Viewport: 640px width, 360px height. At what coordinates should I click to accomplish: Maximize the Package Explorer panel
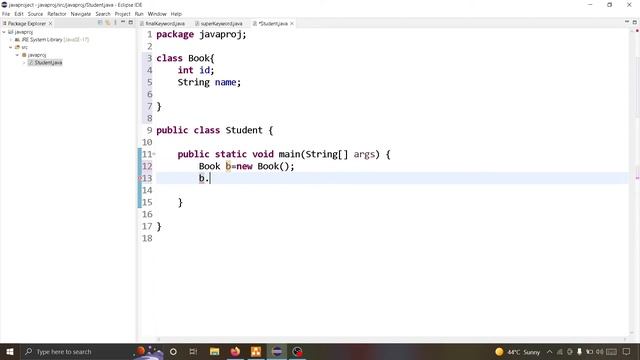click(131, 22)
